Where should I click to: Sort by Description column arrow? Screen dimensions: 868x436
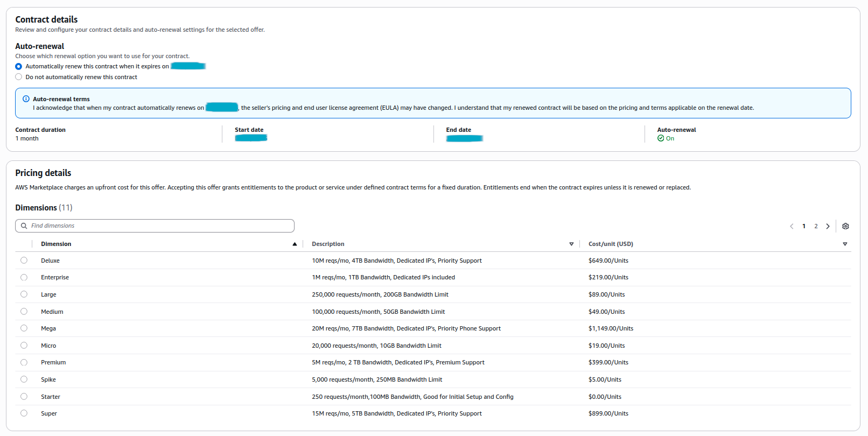tap(571, 244)
